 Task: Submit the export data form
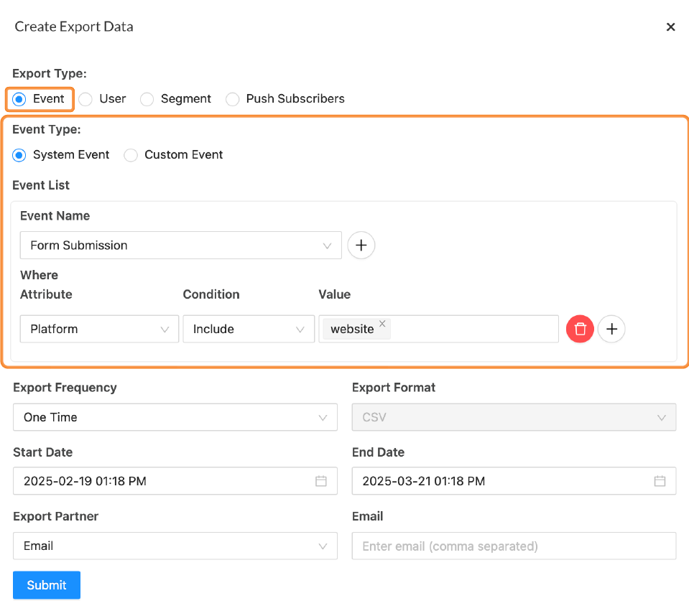point(47,585)
